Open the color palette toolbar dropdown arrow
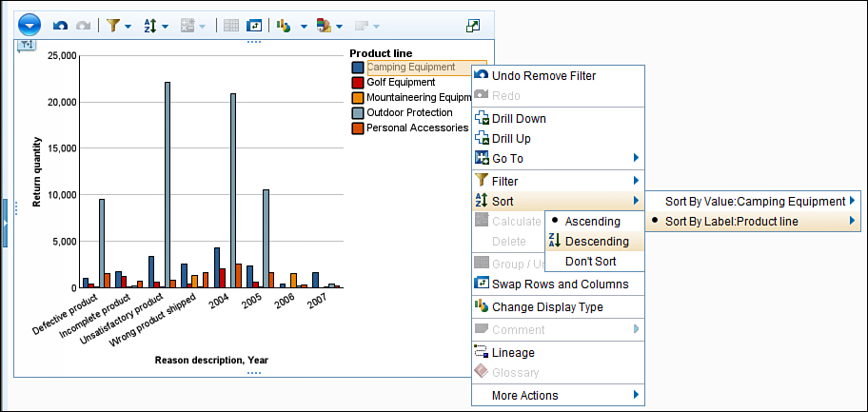Screen dimensions: 868x412 [x=340, y=26]
